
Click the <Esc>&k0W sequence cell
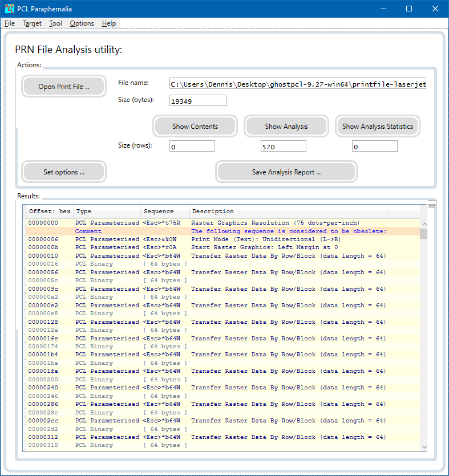point(160,239)
